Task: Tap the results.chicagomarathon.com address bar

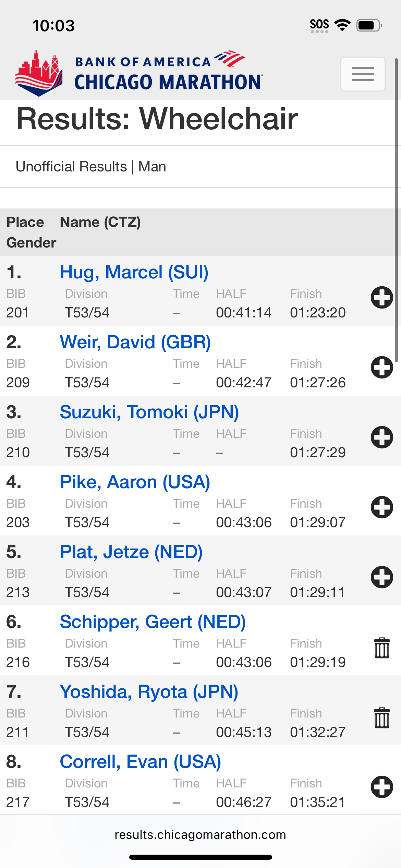Action: pyautogui.click(x=200, y=835)
